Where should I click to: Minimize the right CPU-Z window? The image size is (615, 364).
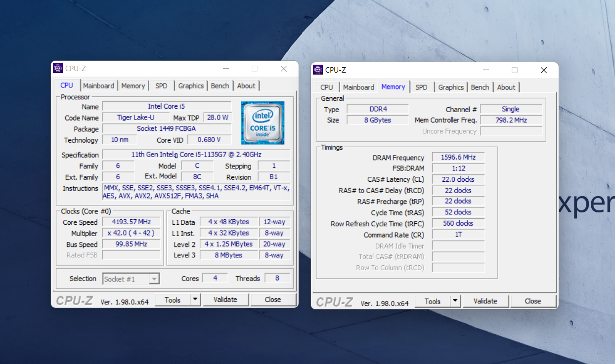coord(486,70)
